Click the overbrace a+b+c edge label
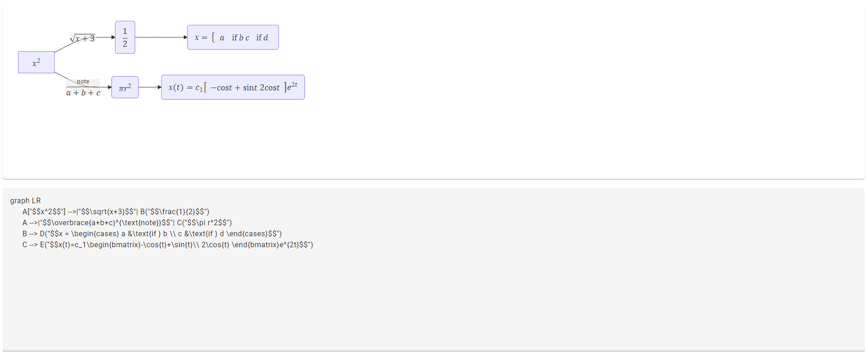The height and width of the screenshot is (355, 868). click(83, 88)
